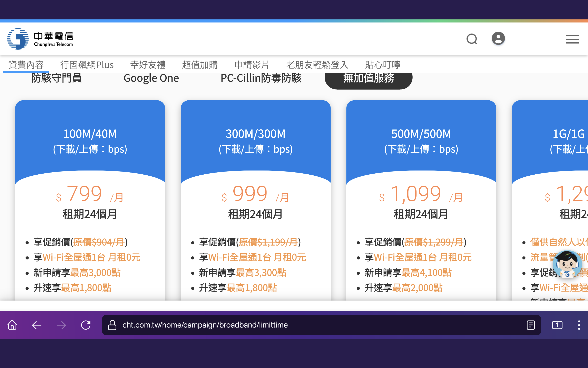
Task: Click Wi-Fi全屋通1台 in the 500M plan
Action: click(x=405, y=257)
